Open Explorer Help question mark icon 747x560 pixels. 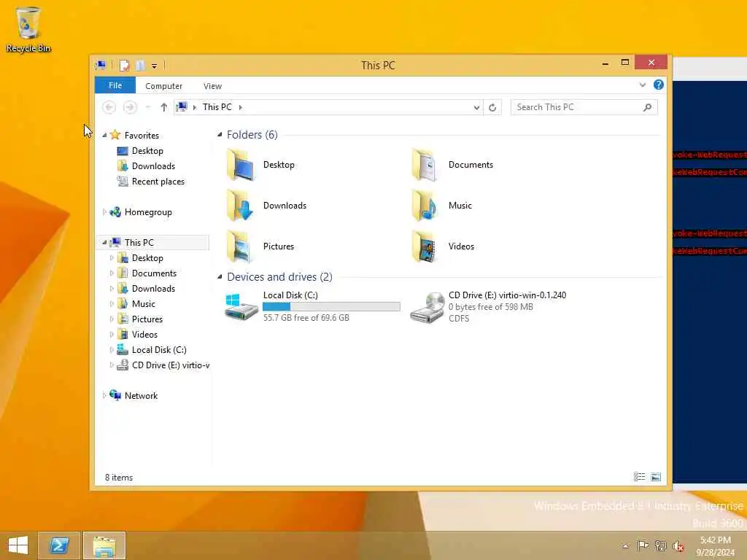point(659,85)
